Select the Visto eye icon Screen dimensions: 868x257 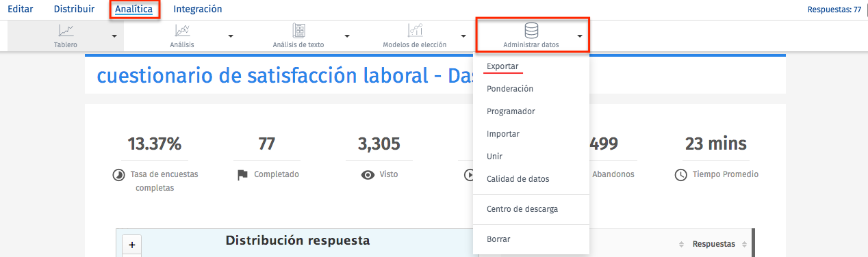coord(368,175)
